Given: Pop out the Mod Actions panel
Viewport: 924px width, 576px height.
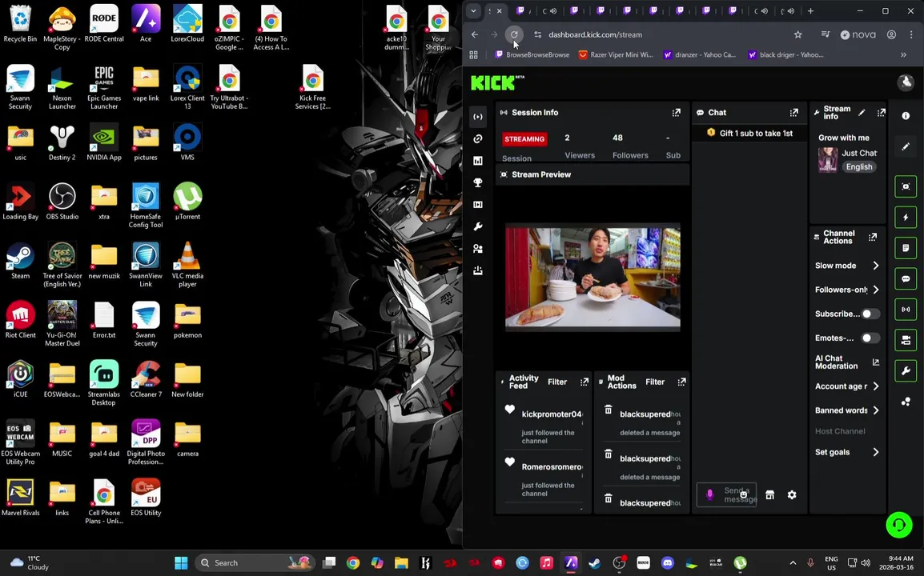Looking at the screenshot, I should (682, 382).
